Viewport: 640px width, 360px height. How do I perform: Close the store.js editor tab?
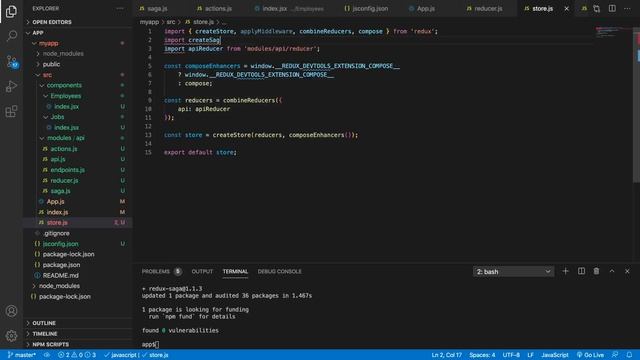click(x=567, y=9)
